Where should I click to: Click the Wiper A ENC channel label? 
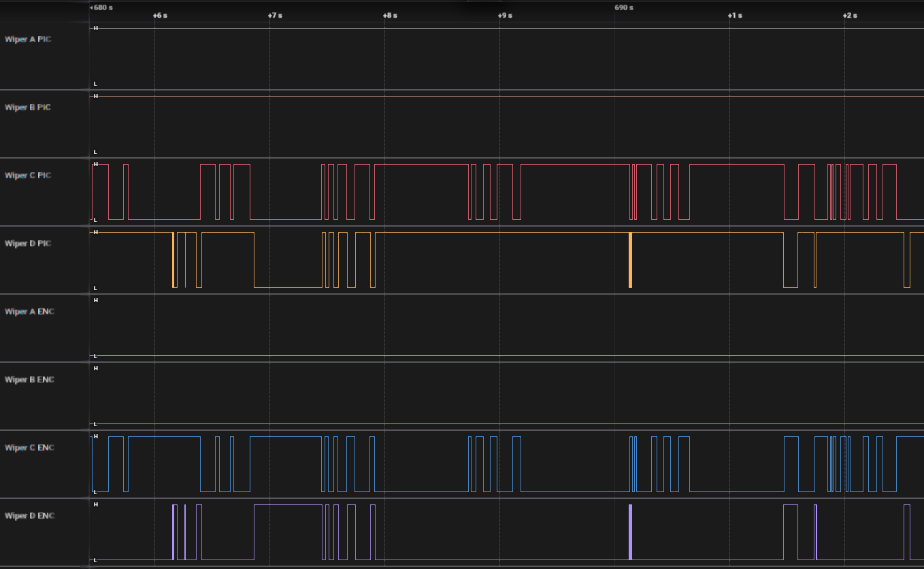point(28,312)
